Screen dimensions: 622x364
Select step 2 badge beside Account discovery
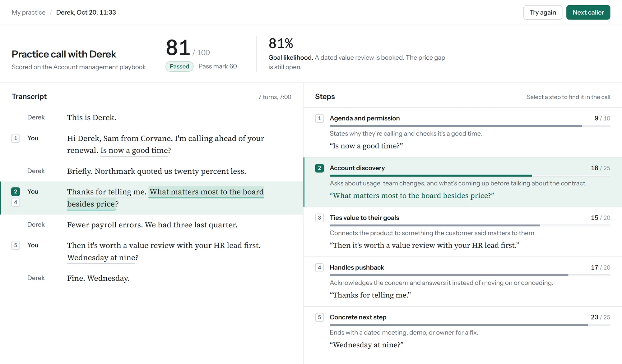click(319, 168)
